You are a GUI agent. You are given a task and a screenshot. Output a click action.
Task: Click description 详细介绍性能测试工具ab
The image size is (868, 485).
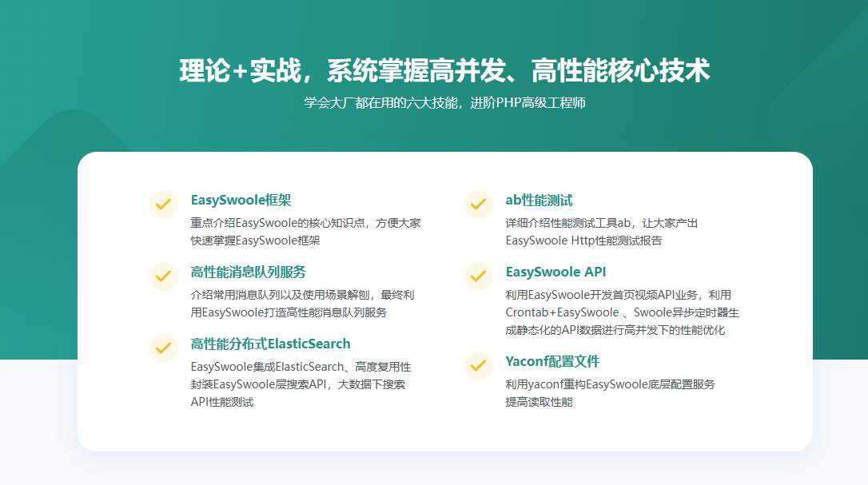(x=601, y=232)
